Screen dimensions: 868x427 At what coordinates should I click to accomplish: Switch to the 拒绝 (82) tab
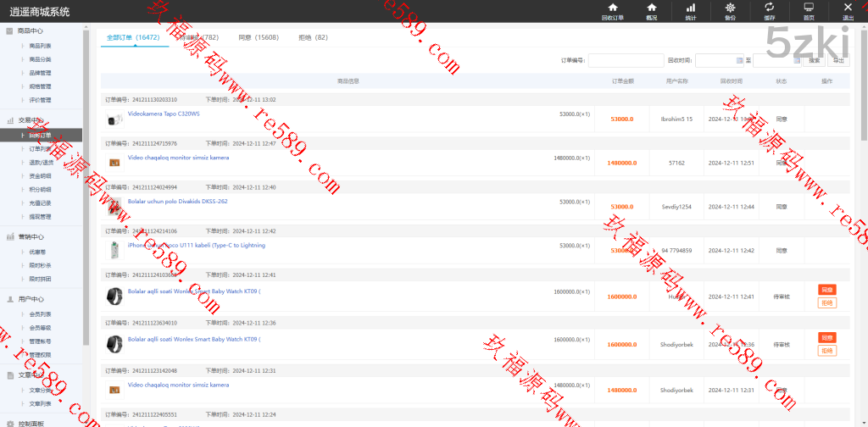pyautogui.click(x=313, y=38)
